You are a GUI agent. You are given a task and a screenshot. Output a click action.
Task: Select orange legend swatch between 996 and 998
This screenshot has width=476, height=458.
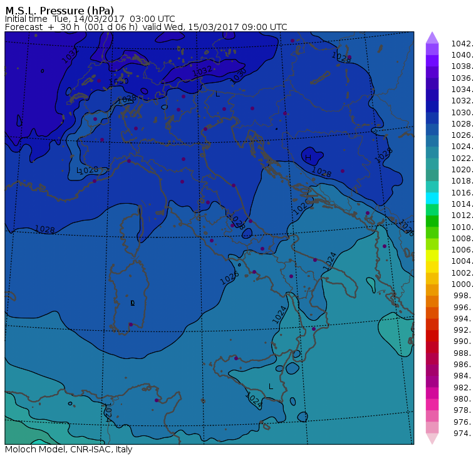[432, 301]
